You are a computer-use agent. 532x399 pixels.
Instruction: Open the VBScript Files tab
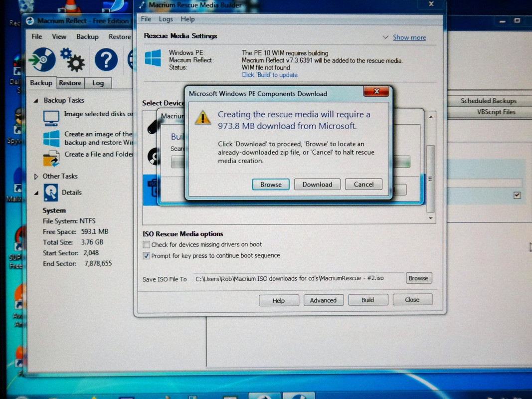(496, 112)
